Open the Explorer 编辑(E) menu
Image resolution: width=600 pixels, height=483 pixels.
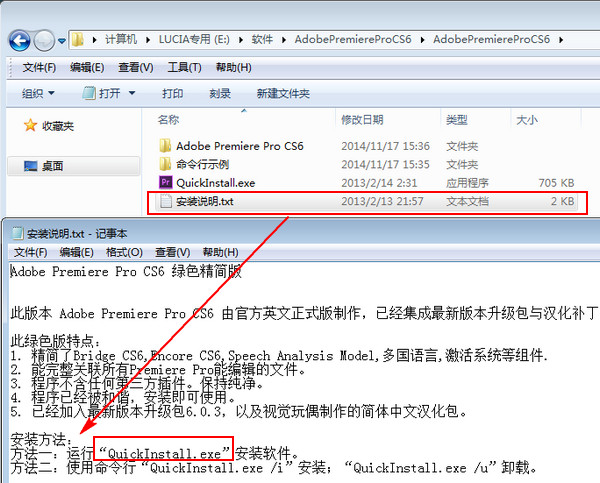[87, 68]
